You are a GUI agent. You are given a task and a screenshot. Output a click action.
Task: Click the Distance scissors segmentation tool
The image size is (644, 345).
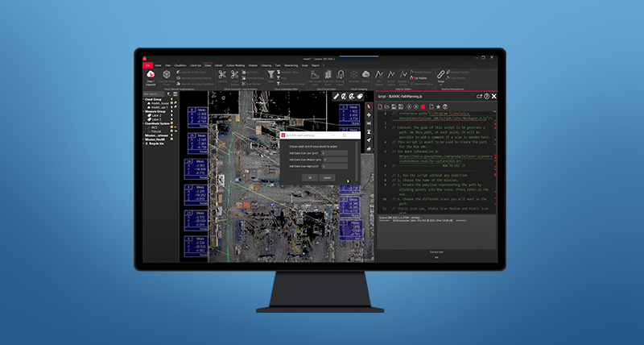221,73
